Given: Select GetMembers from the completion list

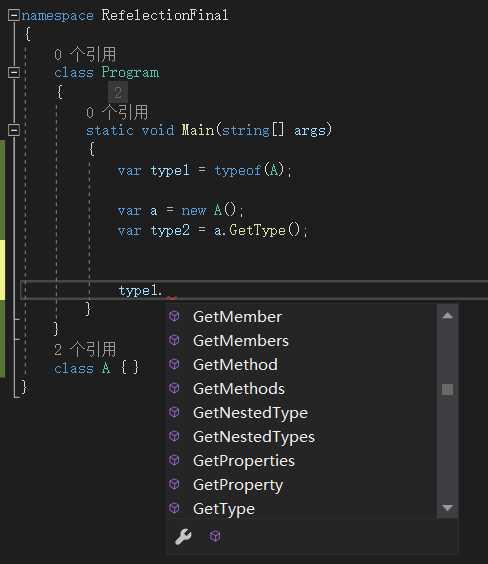Looking at the screenshot, I should [x=301, y=341].
